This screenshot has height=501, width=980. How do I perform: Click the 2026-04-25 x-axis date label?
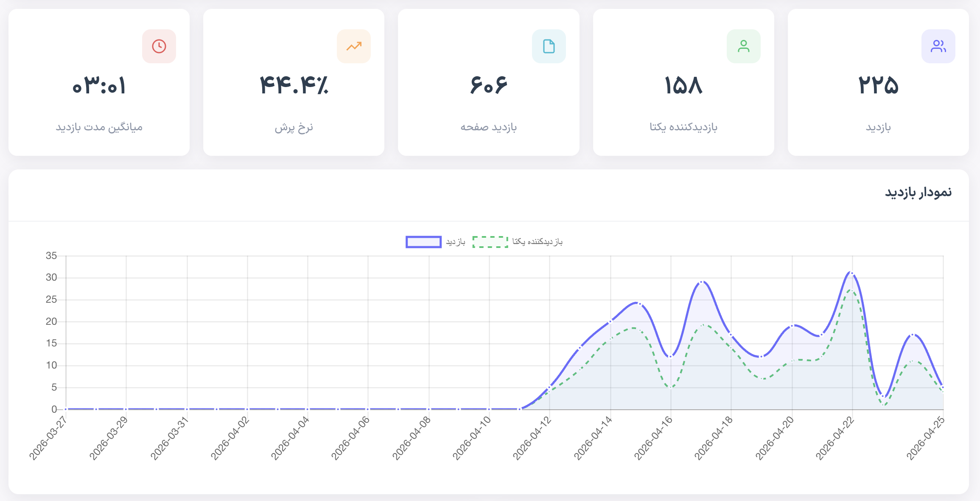click(926, 438)
